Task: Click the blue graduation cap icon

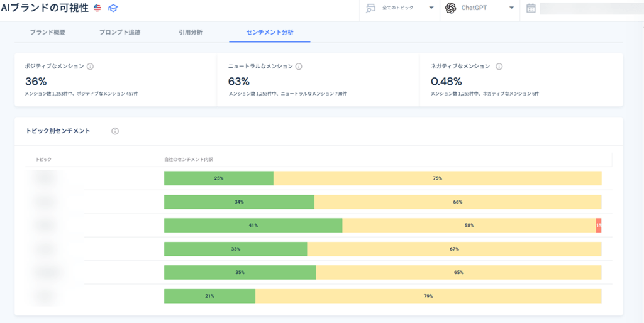Action: tap(113, 8)
